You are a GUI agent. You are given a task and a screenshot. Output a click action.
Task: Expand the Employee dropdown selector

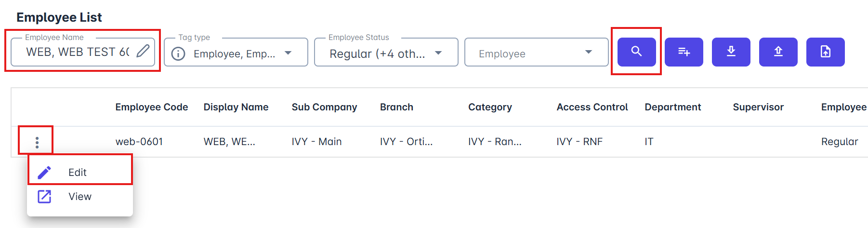pyautogui.click(x=588, y=52)
